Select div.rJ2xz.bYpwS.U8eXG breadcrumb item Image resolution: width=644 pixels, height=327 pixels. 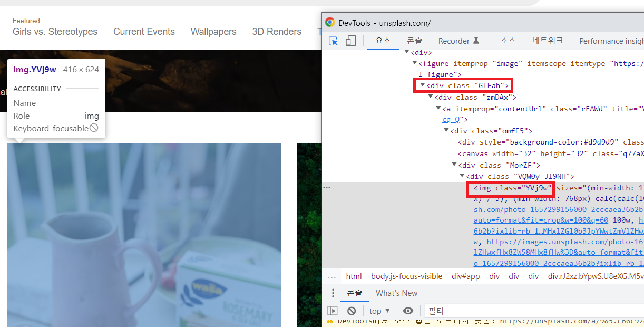pyautogui.click(x=596, y=277)
